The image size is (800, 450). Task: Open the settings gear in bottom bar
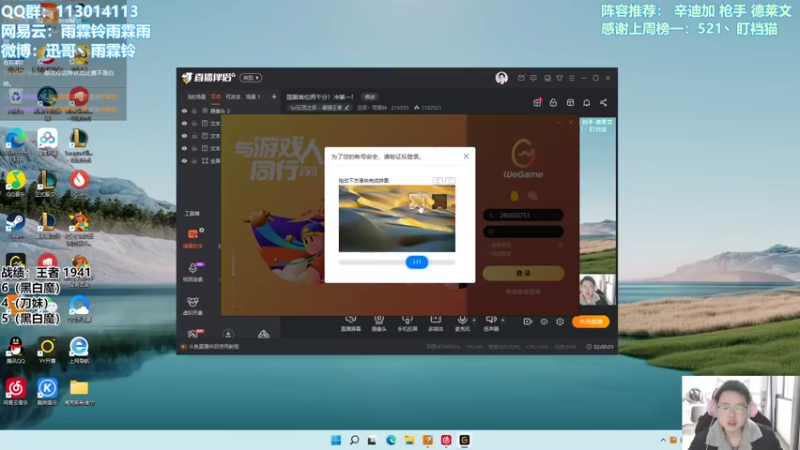[x=560, y=321]
